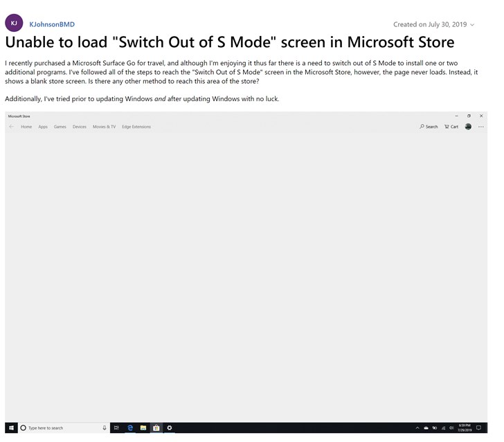Click the purple KJ avatar
504x442 pixels.
[14, 23]
